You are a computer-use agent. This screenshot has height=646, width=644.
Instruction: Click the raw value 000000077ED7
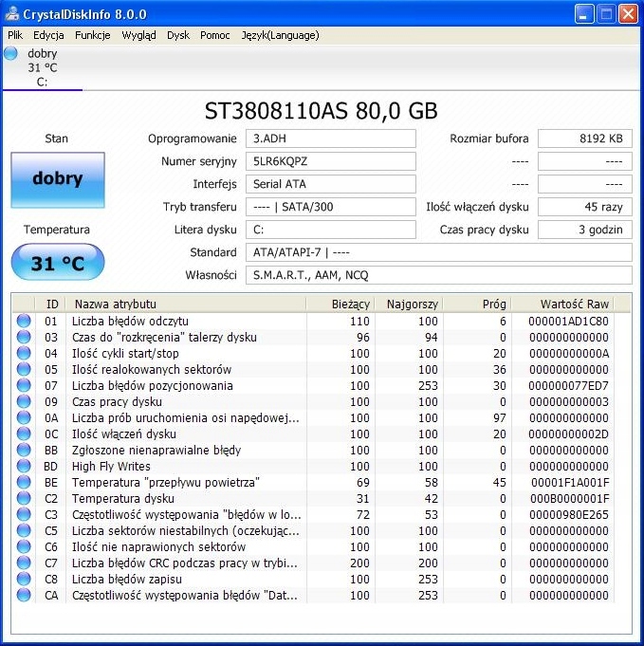point(568,386)
